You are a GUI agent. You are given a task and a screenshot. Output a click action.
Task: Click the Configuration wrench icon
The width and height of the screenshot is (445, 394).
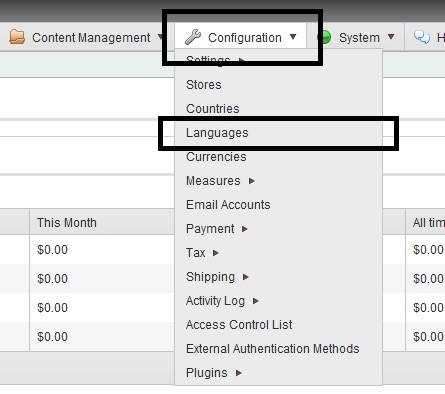193,37
